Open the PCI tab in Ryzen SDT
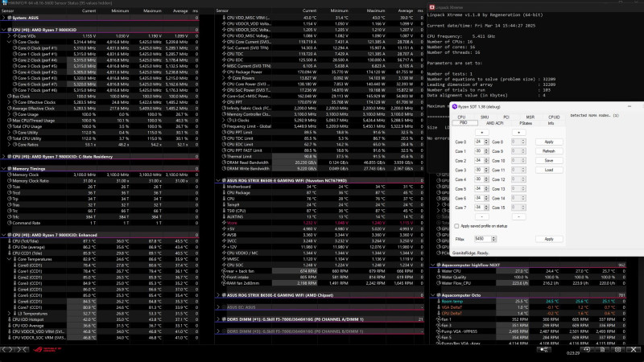 pyautogui.click(x=506, y=117)
